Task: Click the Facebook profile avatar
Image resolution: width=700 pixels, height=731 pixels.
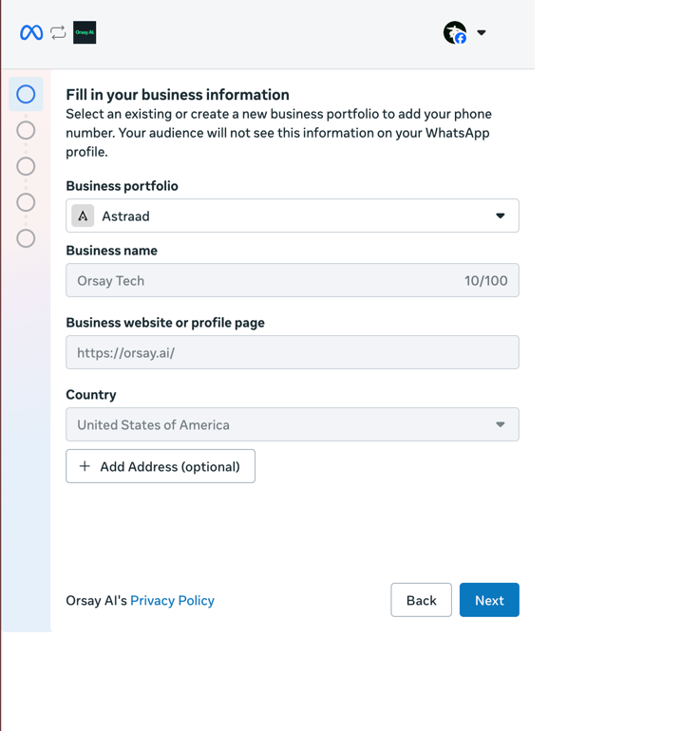Action: pyautogui.click(x=455, y=32)
